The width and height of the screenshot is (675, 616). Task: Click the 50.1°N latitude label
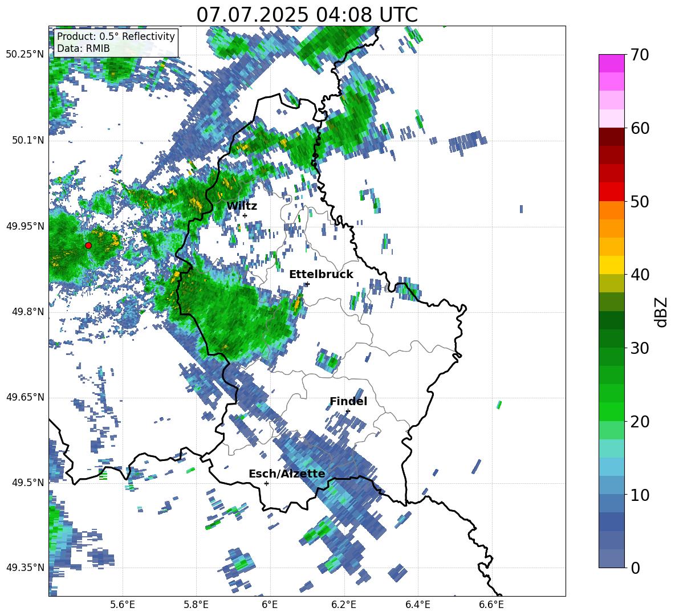coord(29,140)
